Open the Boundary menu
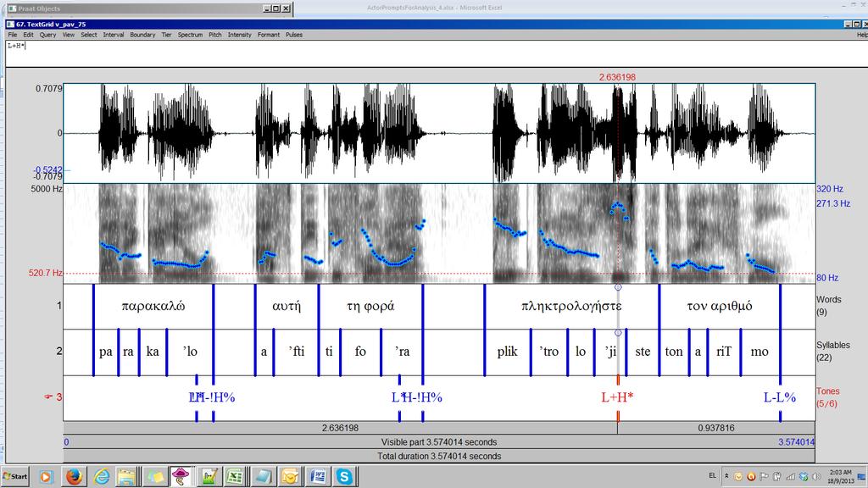Screen dimensions: 868x488 pyautogui.click(x=142, y=35)
